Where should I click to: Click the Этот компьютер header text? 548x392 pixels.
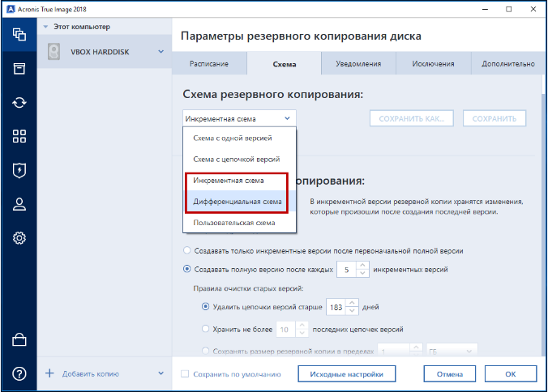pyautogui.click(x=82, y=27)
